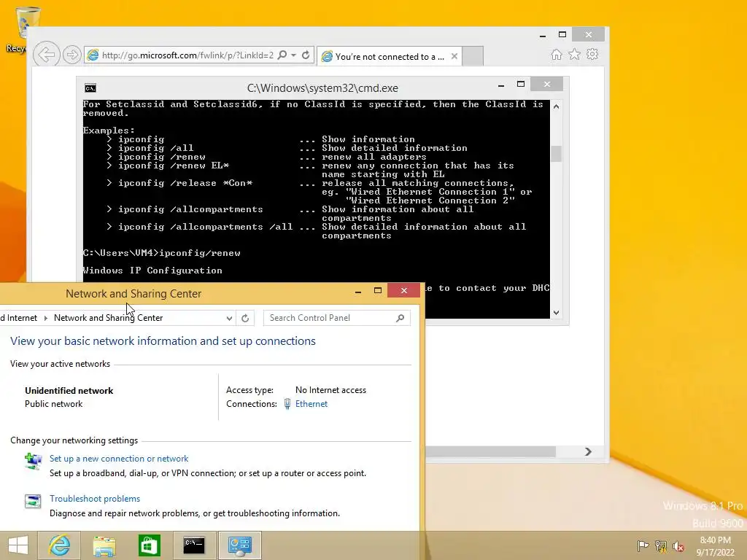This screenshot has height=560, width=747.
Task: Click the cmd.exe window title bar
Action: [322, 88]
